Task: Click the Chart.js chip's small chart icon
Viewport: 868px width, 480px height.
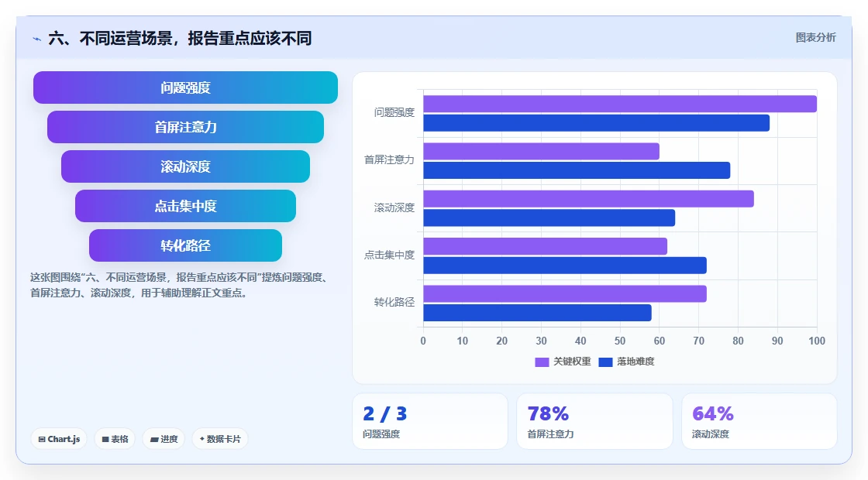Action: (42, 440)
